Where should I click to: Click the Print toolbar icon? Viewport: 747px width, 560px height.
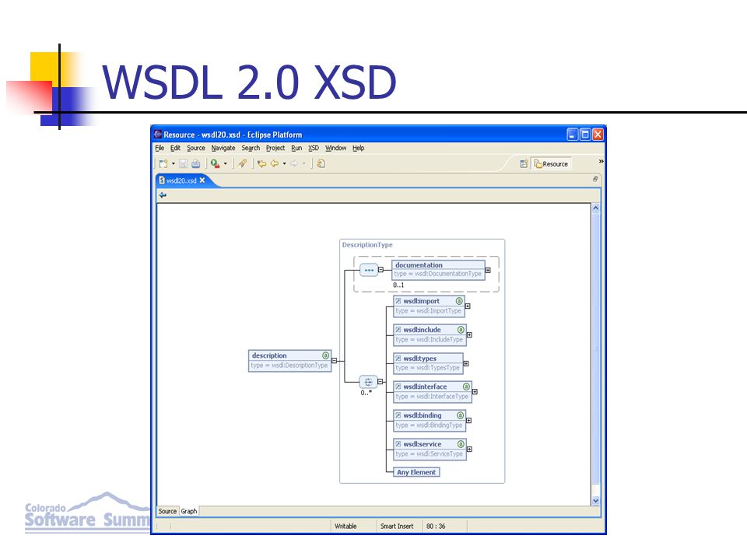[196, 164]
